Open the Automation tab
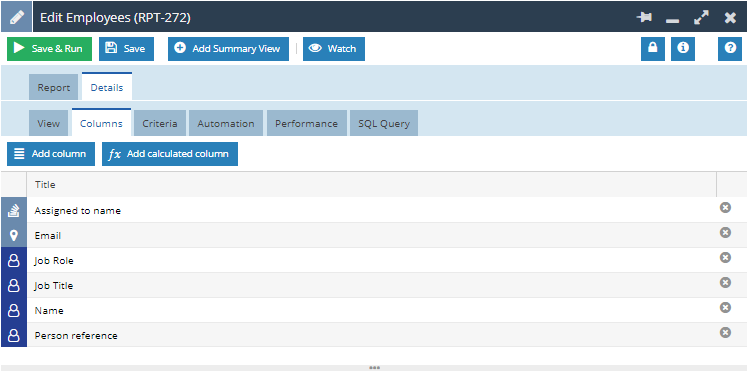The image size is (748, 371). pos(226,124)
